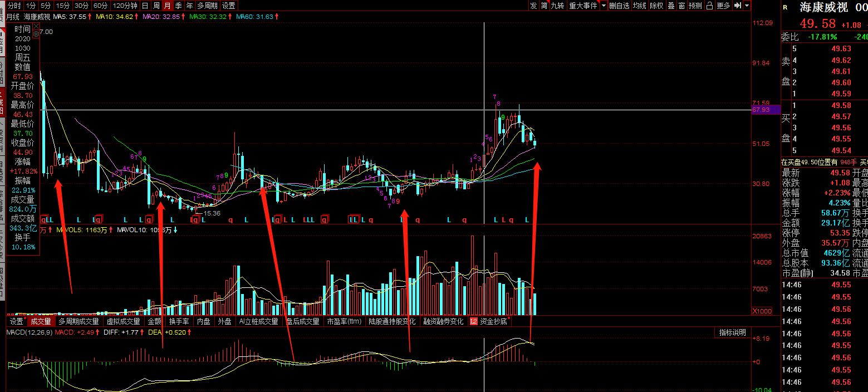Select the 陆股通持股变化 tab
868x392 pixels.
392,321
